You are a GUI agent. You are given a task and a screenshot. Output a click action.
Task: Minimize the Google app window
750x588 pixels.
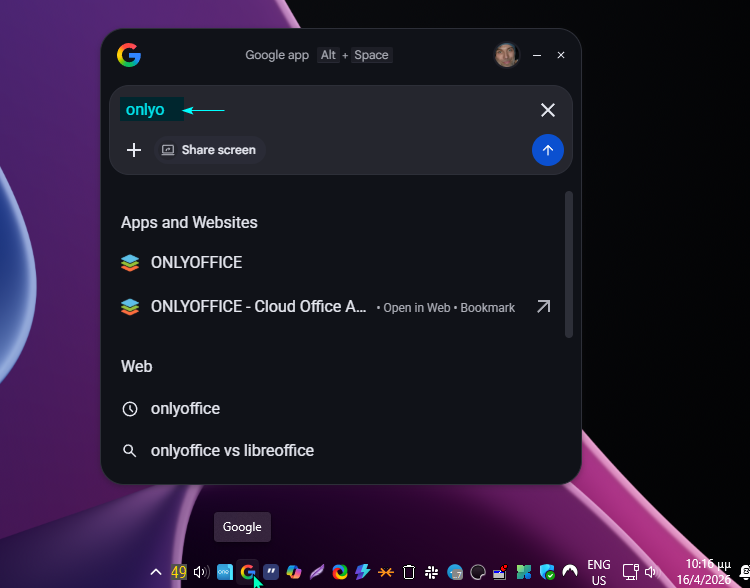[537, 55]
